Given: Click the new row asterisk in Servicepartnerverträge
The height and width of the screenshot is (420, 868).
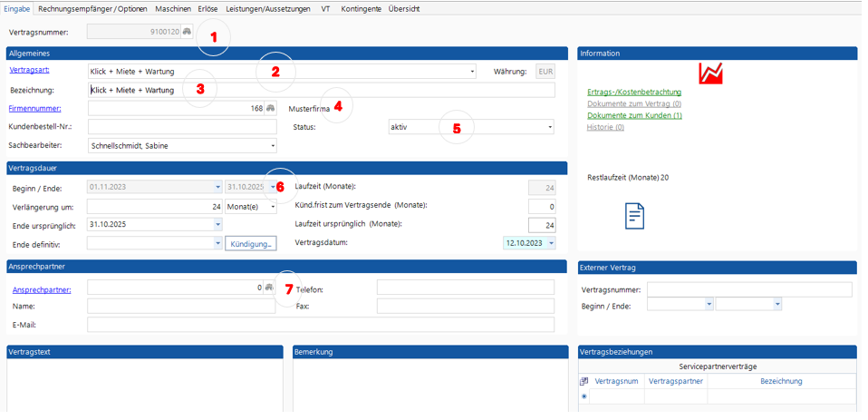Looking at the screenshot, I should pos(584,396).
